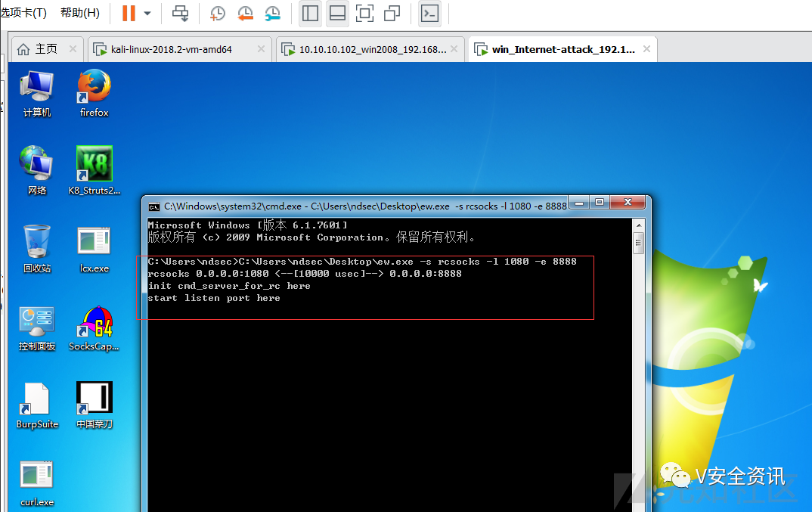Screen dimensions: 812x512
Task: Switch to 10.10.10.102_win2008 tab
Action: point(372,49)
